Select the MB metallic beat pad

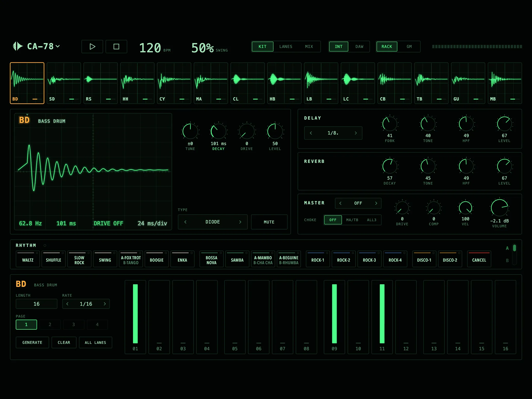[505, 83]
